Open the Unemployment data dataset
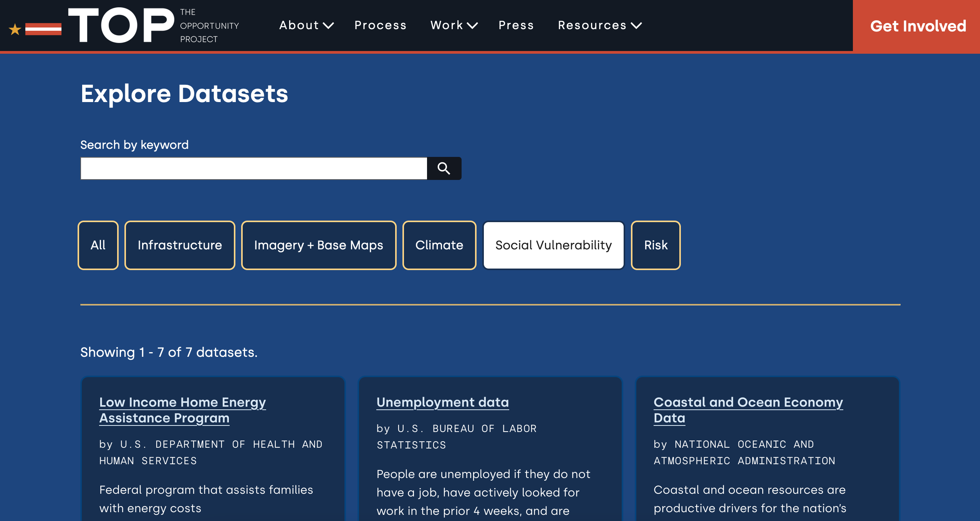This screenshot has width=980, height=521. (x=443, y=402)
